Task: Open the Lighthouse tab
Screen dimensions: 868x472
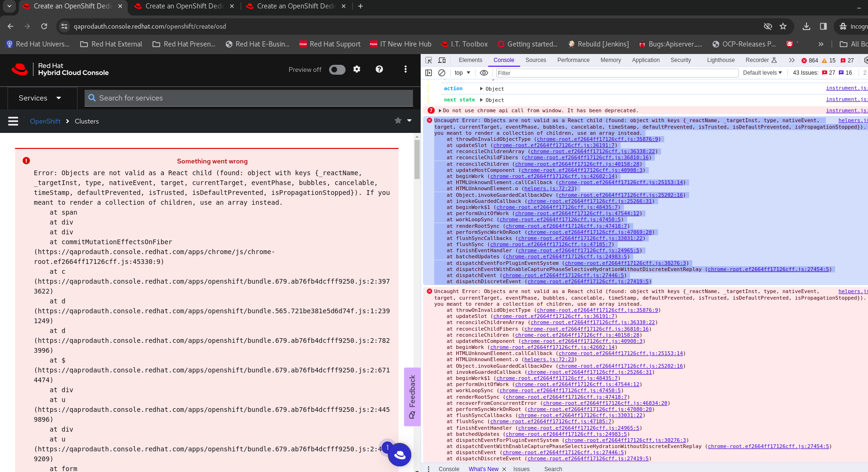Action: (x=721, y=60)
